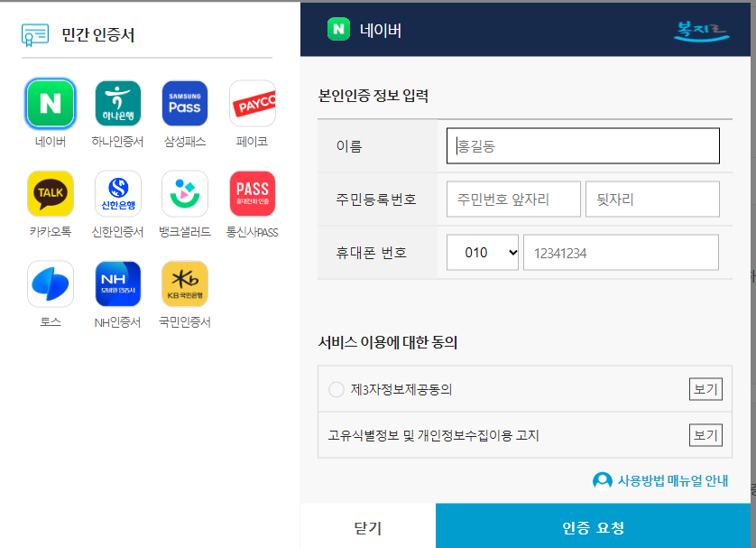Image resolution: width=756 pixels, height=548 pixels.
Task: Select Bank Salad (뱅크샐러드) certificate
Action: (185, 193)
